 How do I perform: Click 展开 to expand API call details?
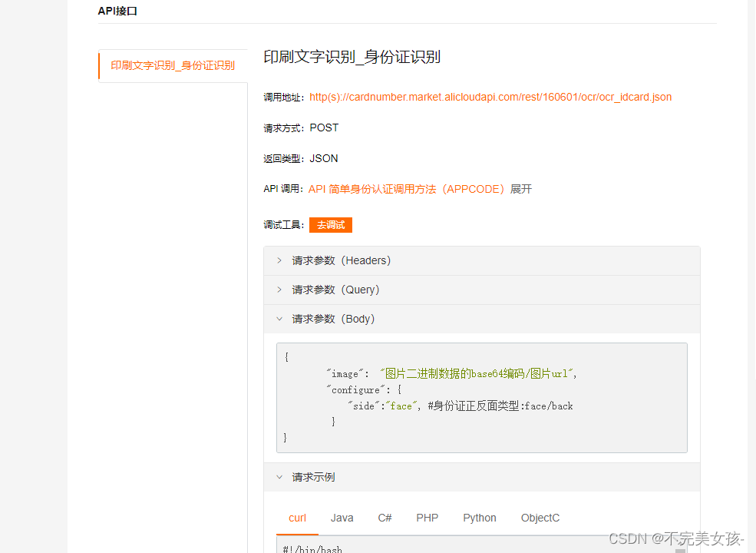point(520,189)
